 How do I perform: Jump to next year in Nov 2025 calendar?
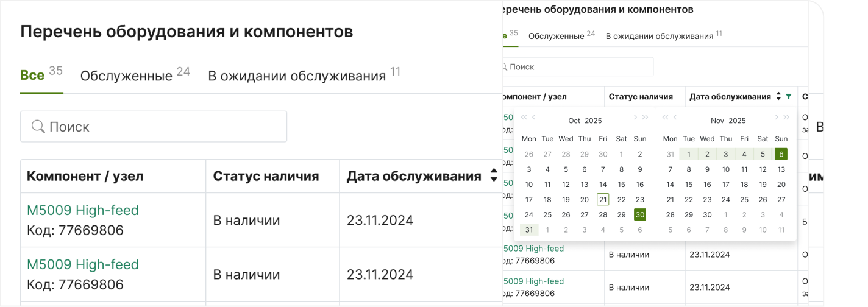click(787, 118)
